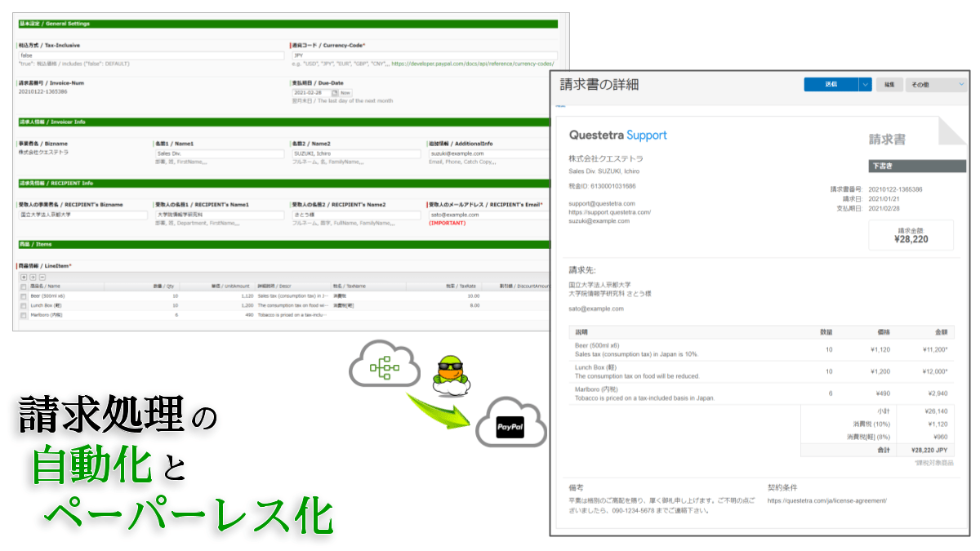Click the RECIPIENT's Name1 field
980x551 pixels.
(x=219, y=214)
